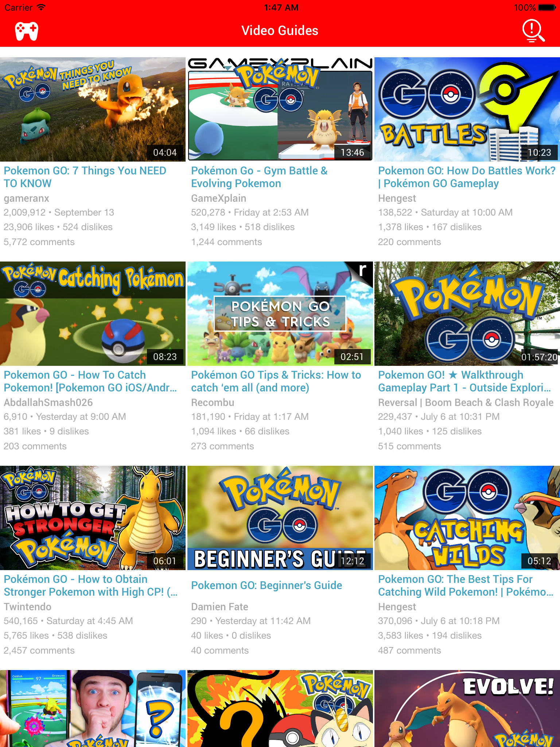
Task: Tap '3,149 likes • 518 dislikes'
Action: (243, 227)
